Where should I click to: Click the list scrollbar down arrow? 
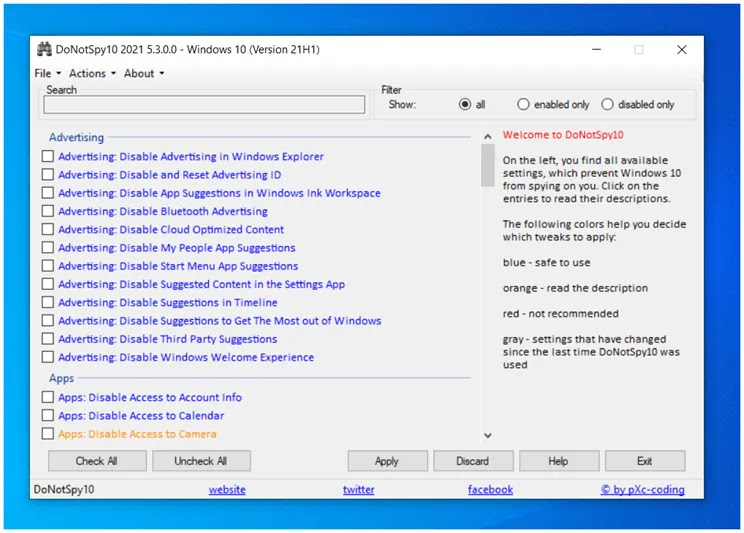coord(487,435)
